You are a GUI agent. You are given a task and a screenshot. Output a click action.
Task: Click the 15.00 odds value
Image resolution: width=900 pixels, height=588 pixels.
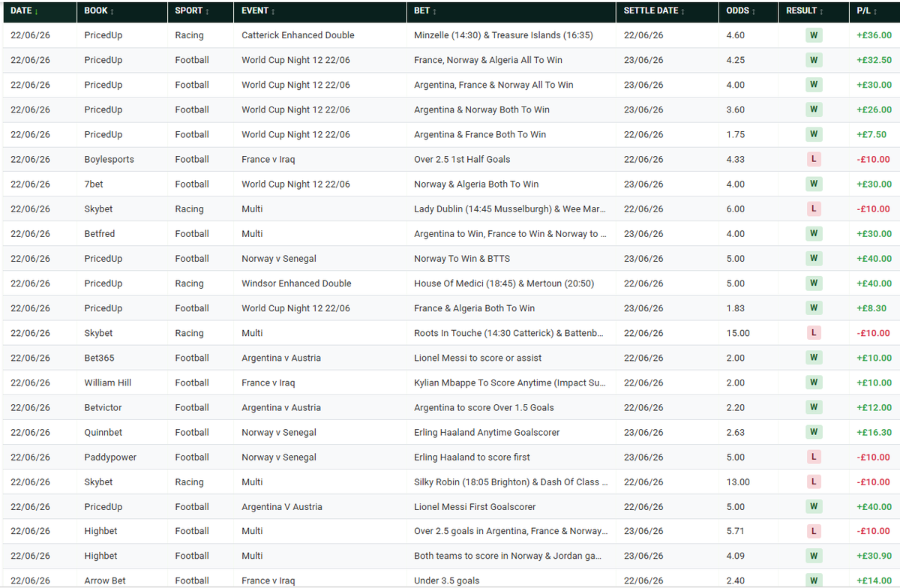pos(738,333)
